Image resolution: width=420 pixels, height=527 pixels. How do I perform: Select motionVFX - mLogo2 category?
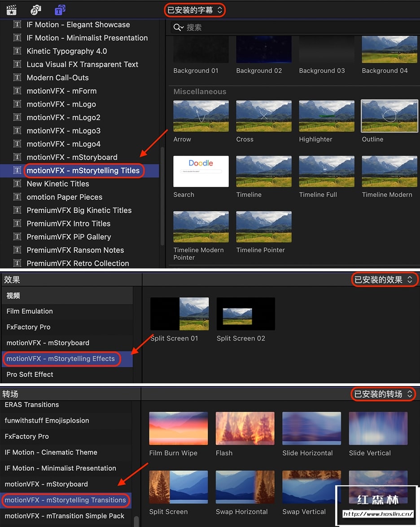point(63,117)
